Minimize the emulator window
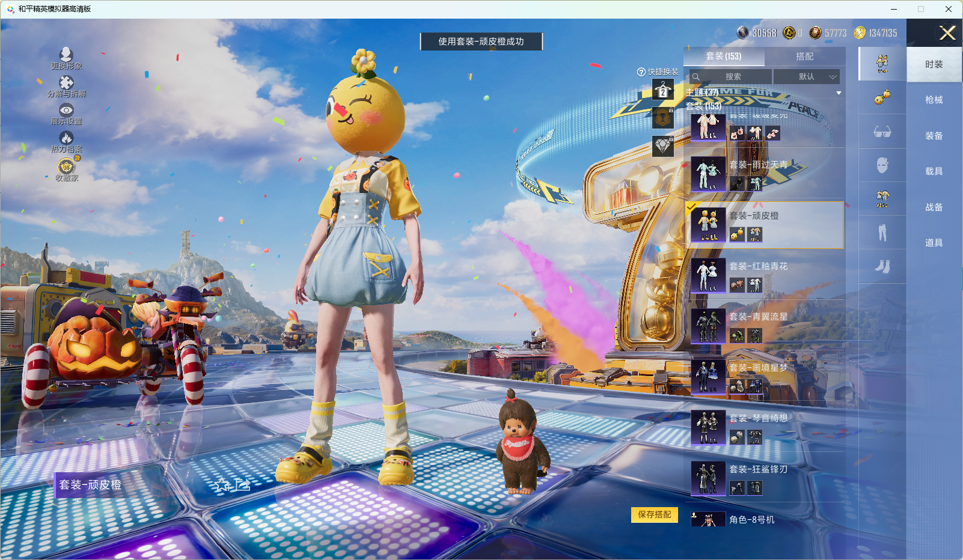Screen dimensions: 963x560 pos(894,9)
